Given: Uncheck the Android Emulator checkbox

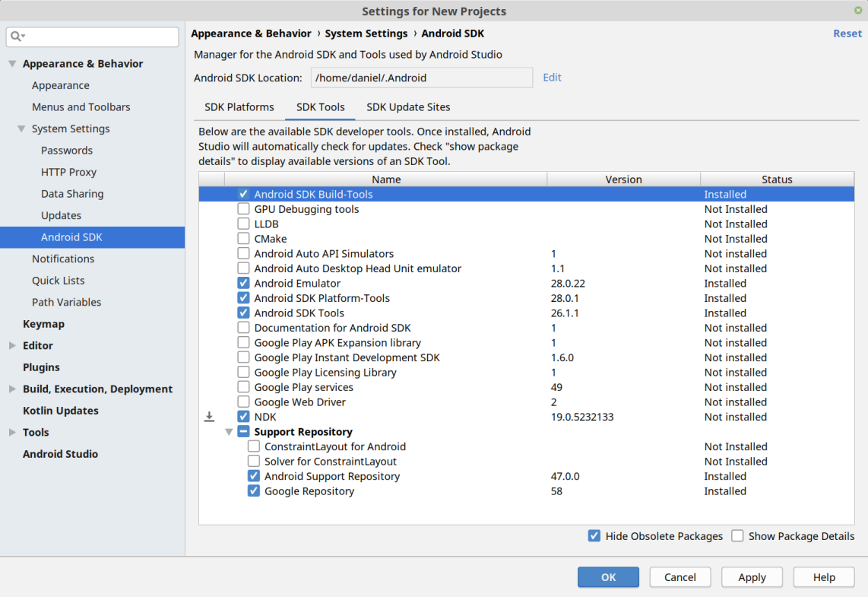Looking at the screenshot, I should click(x=243, y=283).
